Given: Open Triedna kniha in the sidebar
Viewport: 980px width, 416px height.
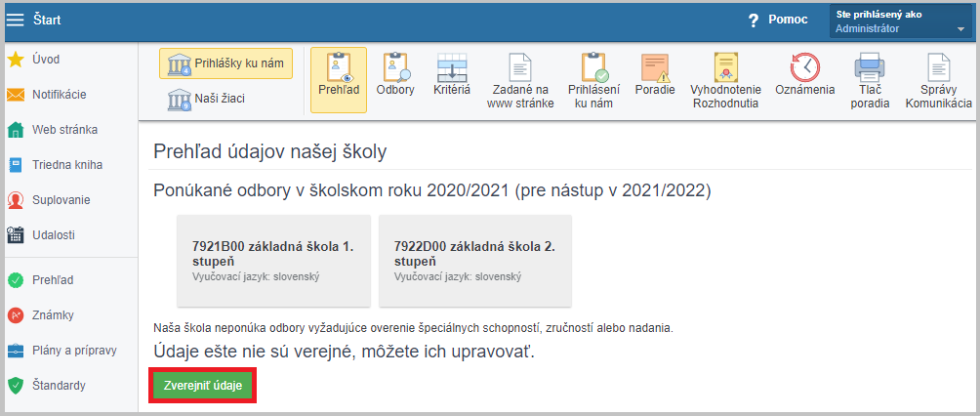Looking at the screenshot, I should (x=68, y=165).
